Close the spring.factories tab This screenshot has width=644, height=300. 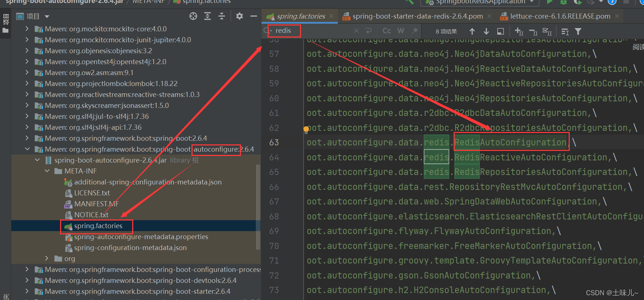click(x=331, y=16)
